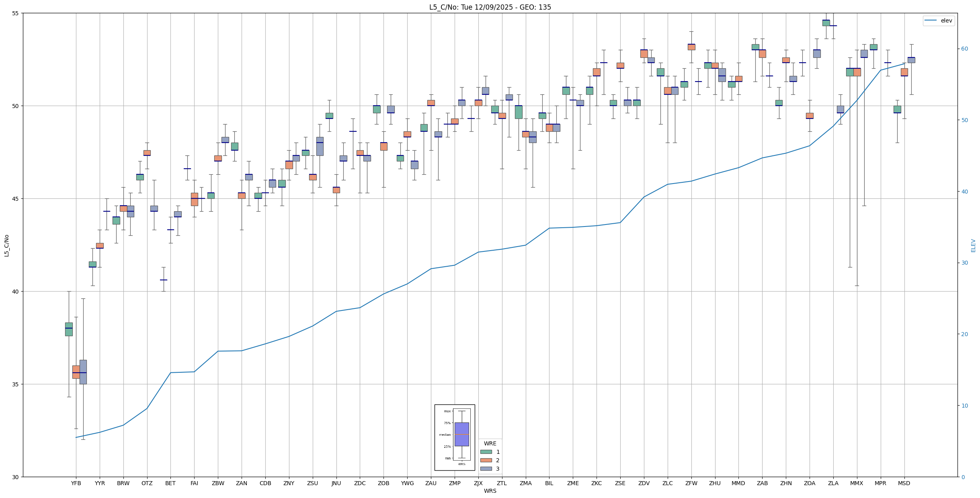Click the YFB station tick label
This screenshot has width=980, height=498.
[x=76, y=483]
